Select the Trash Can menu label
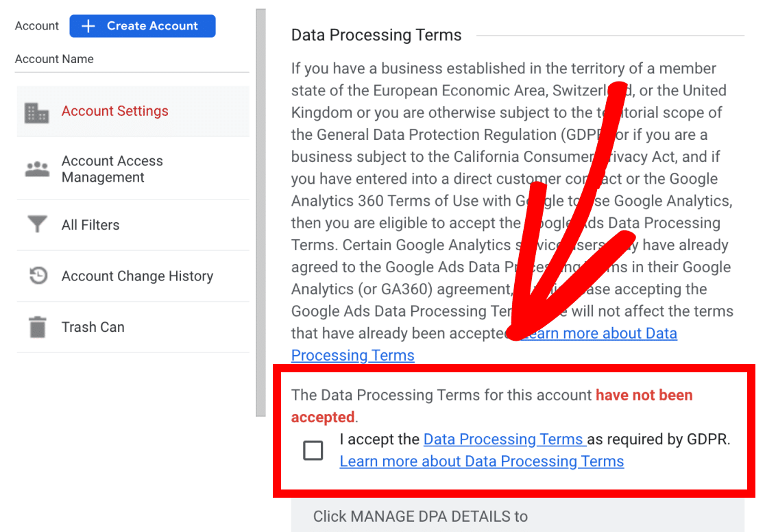 93,327
